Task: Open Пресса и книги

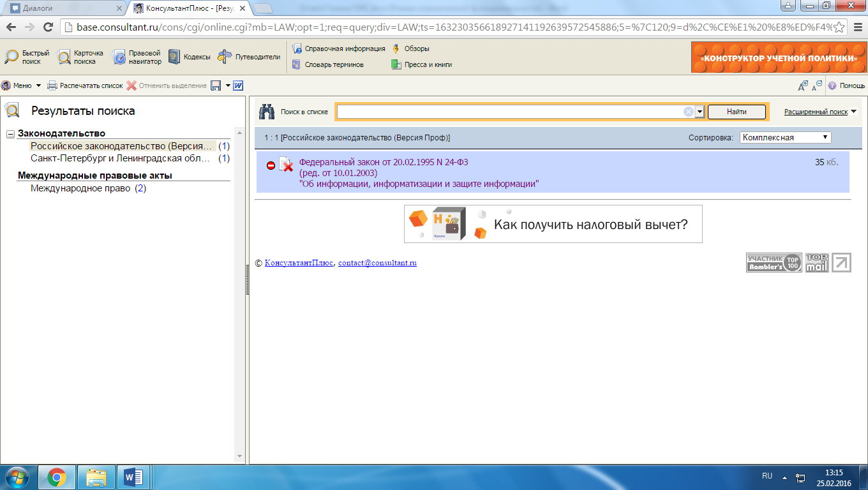Action: point(422,64)
